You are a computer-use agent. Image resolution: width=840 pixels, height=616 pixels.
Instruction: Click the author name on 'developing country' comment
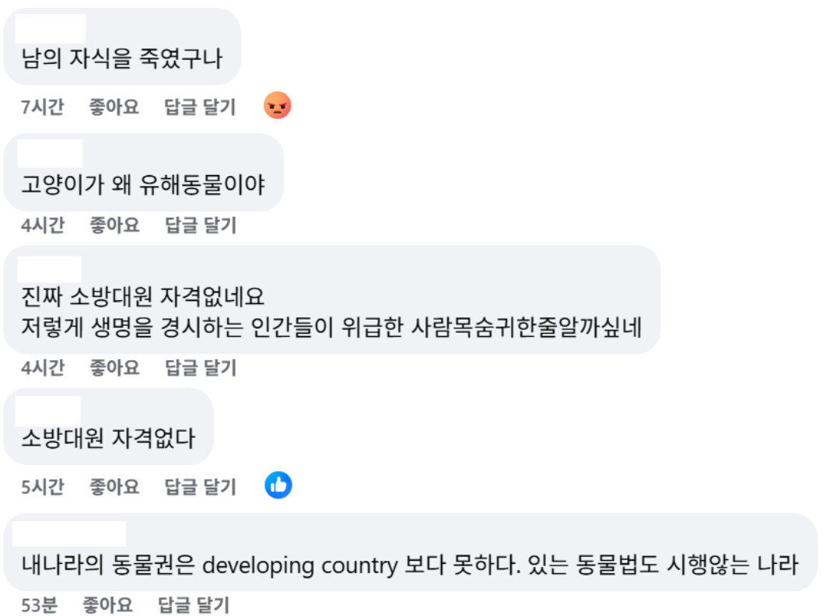(70, 534)
